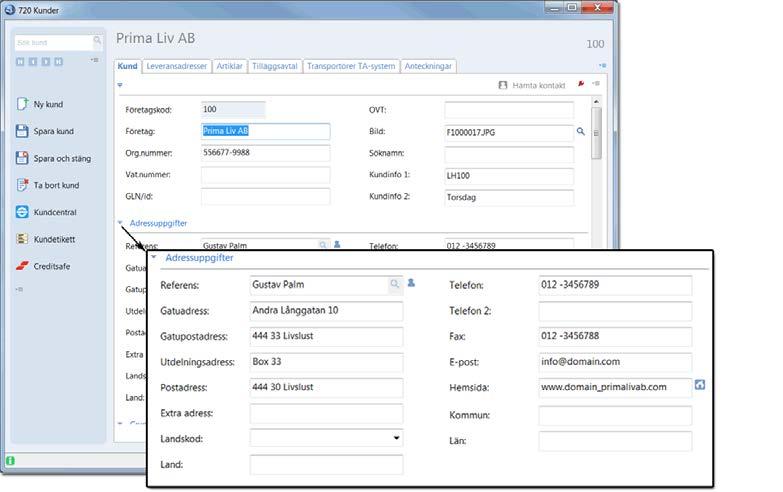Image resolution: width=783 pixels, height=492 pixels.
Task: Open the Anteckningar tab
Action: click(x=428, y=66)
